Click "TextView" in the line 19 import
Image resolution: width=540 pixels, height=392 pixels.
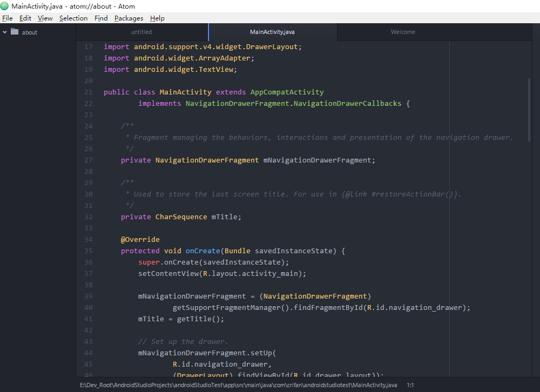pyautogui.click(x=216, y=70)
